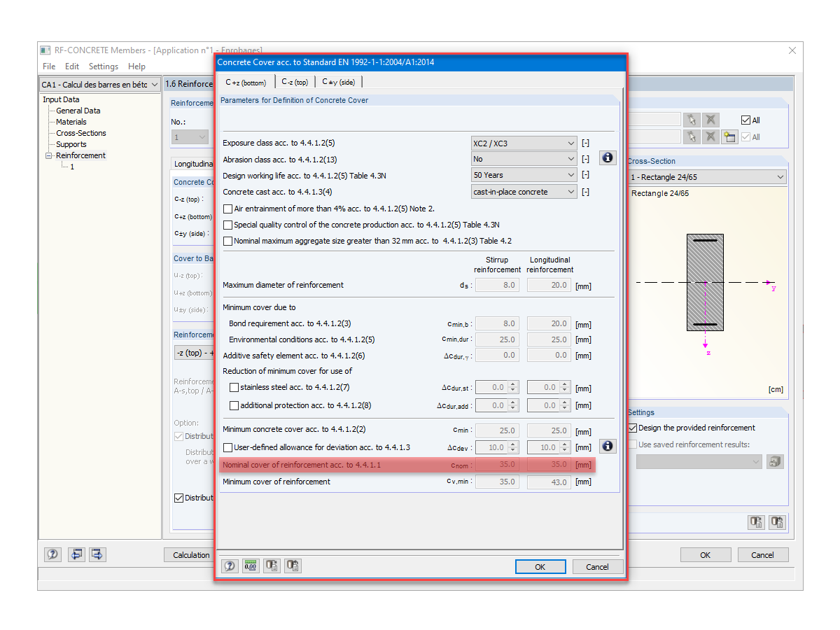
Task: Expand Concrete cast cast-in-place concrete dropdown
Action: 524,192
